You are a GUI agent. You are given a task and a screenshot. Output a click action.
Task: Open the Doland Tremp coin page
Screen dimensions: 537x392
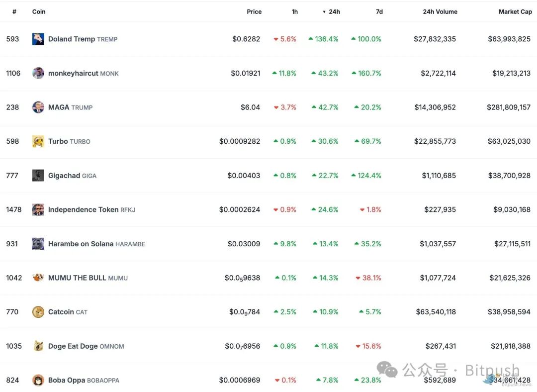coord(72,39)
